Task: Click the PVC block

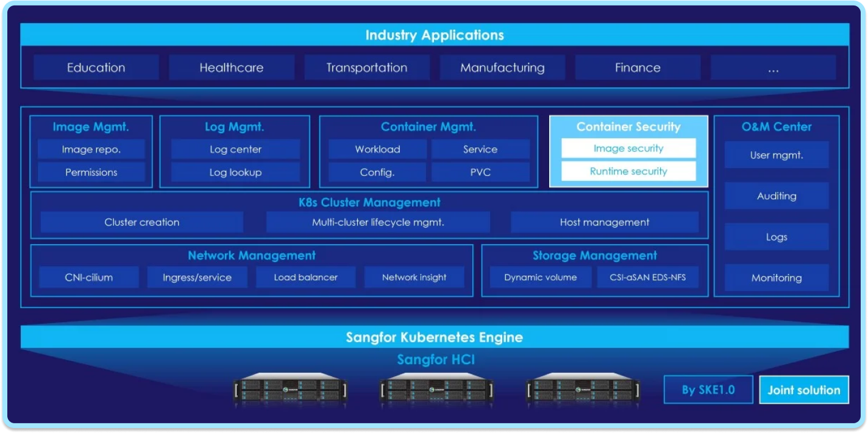Action: pos(480,172)
